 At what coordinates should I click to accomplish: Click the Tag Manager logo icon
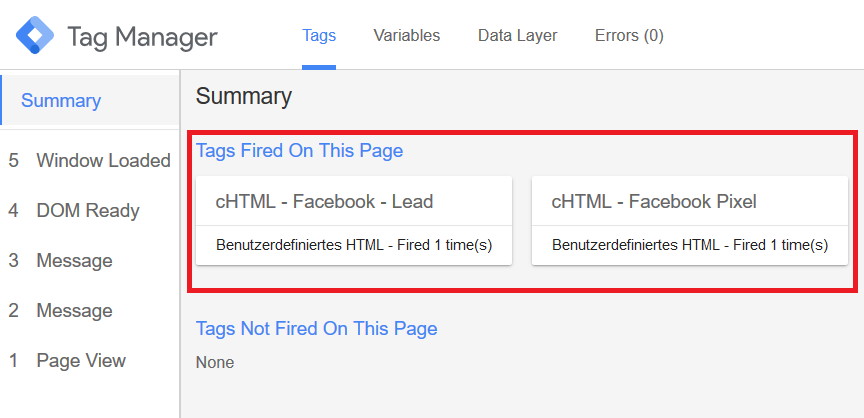point(35,35)
